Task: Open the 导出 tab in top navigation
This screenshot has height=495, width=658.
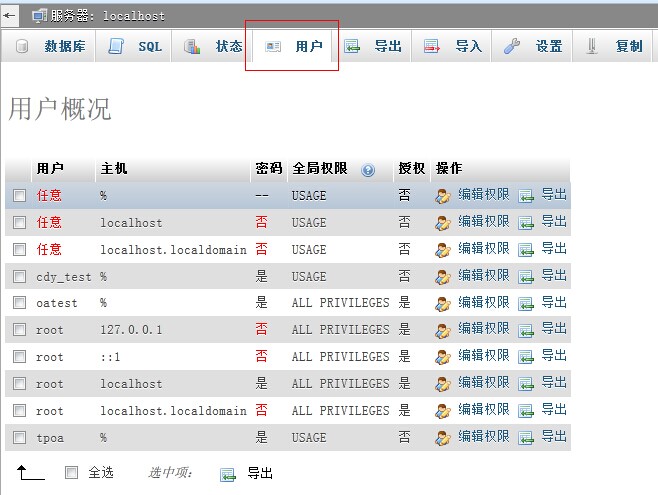Action: coord(373,46)
